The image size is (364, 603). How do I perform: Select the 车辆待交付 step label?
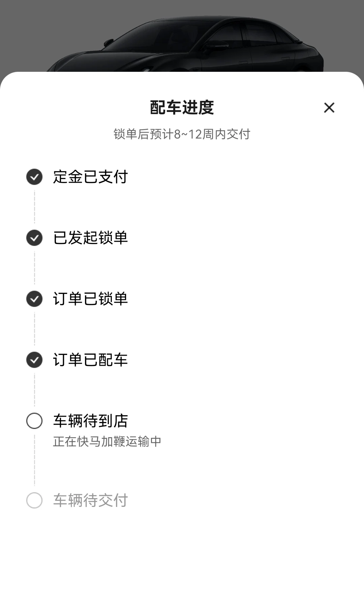coord(90,500)
